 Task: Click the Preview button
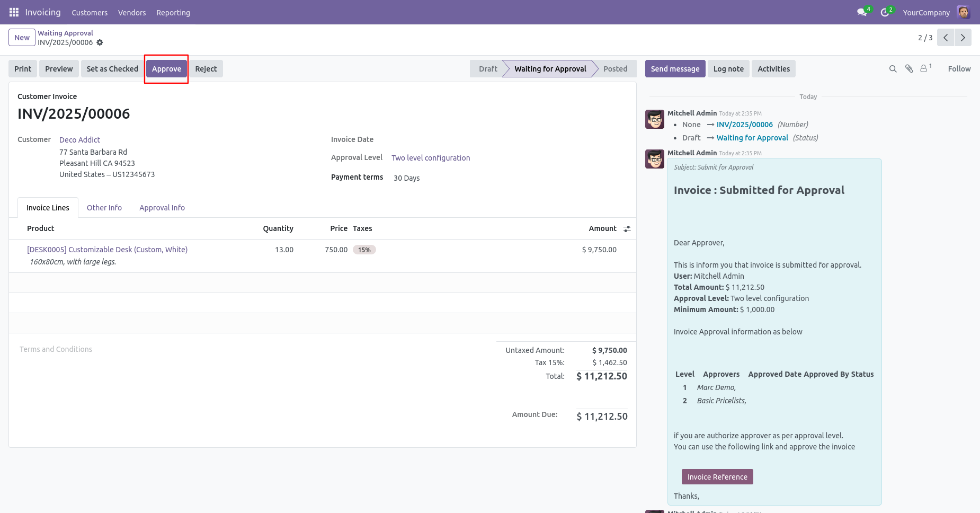pyautogui.click(x=59, y=69)
